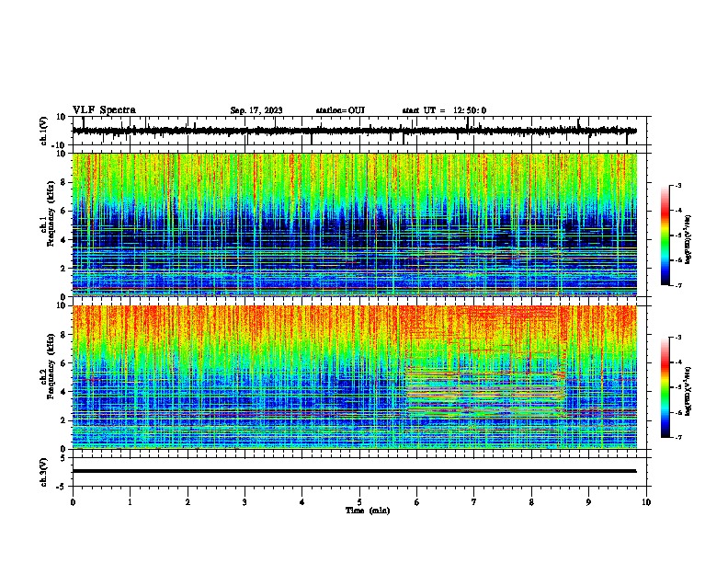The height and width of the screenshot is (563, 728).
Task: Click tick label 8 on Time axis
Action: 531,501
